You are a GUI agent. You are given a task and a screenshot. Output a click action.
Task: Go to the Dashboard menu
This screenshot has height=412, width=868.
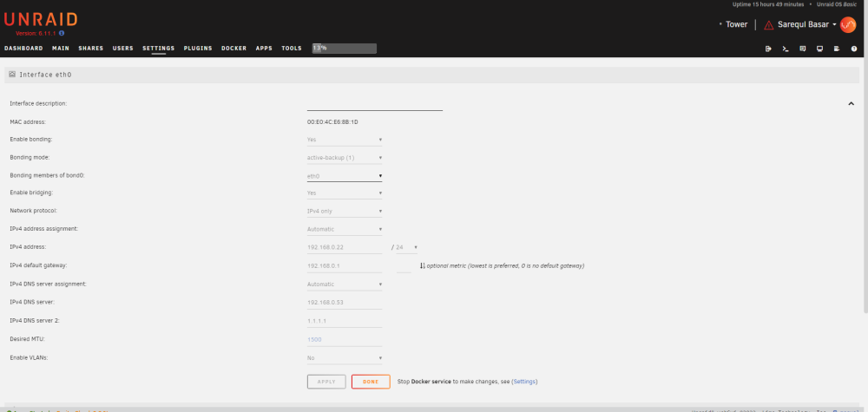tap(23, 49)
